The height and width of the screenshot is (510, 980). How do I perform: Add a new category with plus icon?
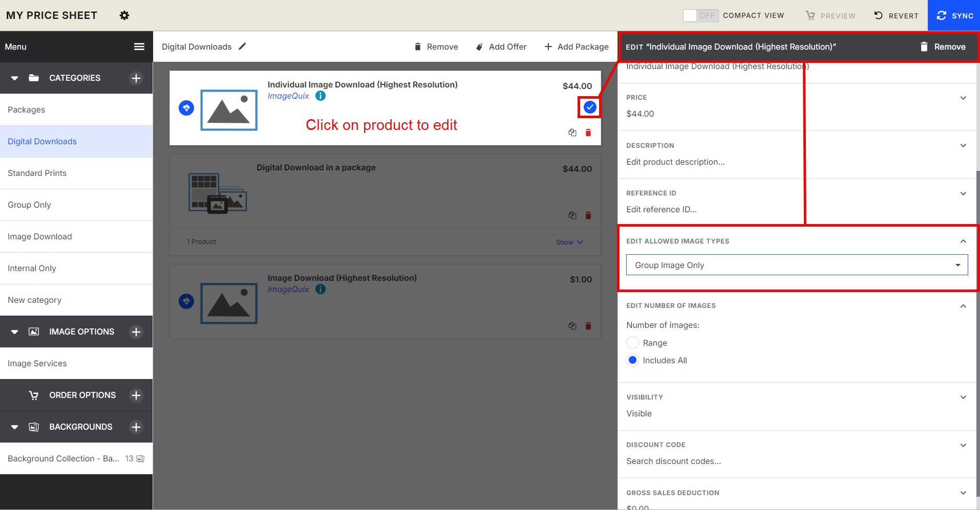pos(136,78)
